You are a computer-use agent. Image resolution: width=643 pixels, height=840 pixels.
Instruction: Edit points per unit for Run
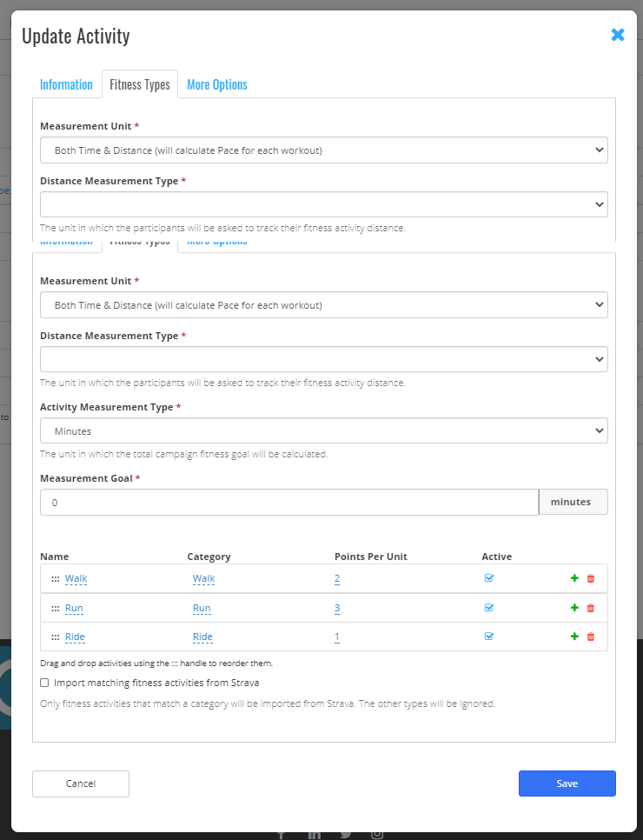tap(336, 607)
